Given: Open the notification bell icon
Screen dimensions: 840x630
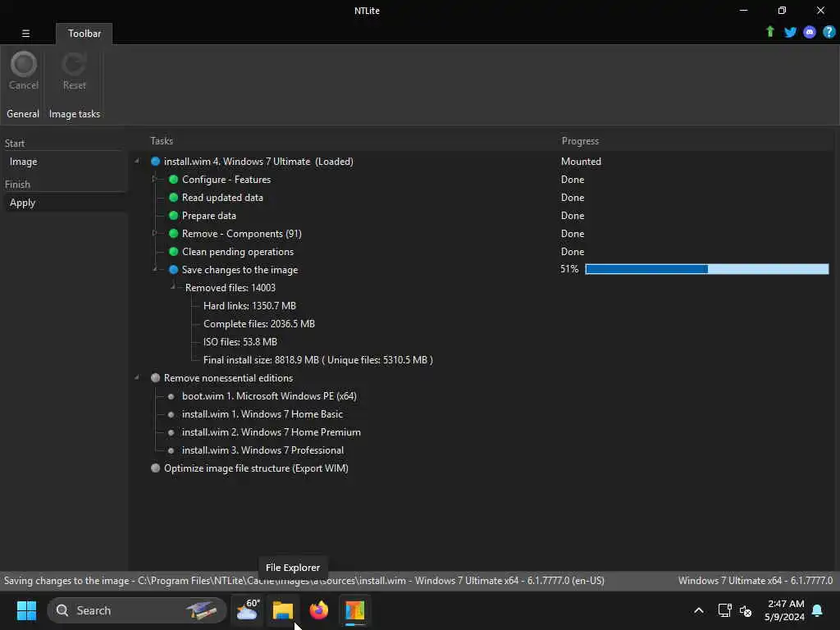Looking at the screenshot, I should click(817, 610).
